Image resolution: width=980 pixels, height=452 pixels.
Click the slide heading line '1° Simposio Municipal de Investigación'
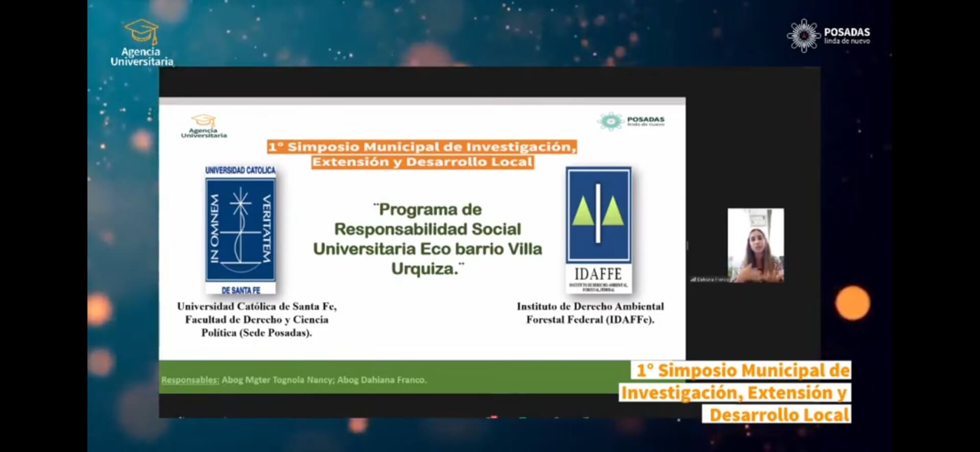coord(422,147)
